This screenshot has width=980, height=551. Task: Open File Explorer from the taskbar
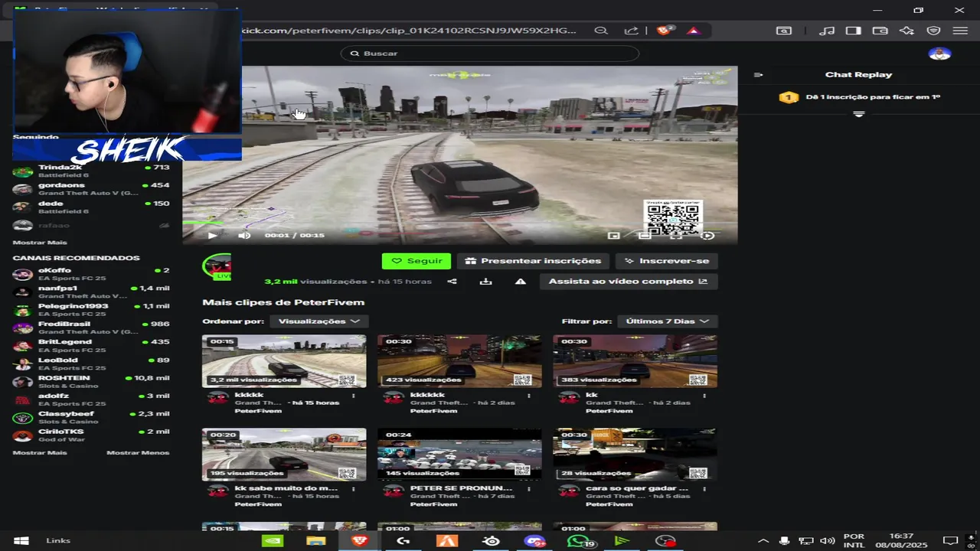point(315,541)
